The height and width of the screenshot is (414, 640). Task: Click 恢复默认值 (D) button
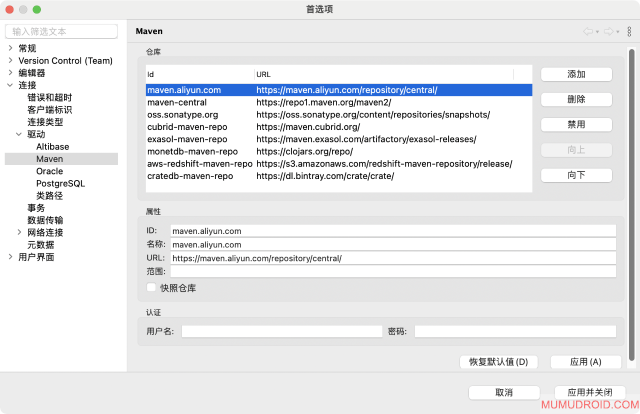click(x=498, y=362)
